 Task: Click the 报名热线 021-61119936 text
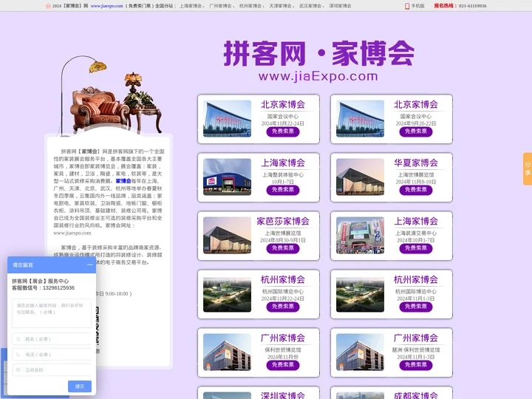[460, 6]
